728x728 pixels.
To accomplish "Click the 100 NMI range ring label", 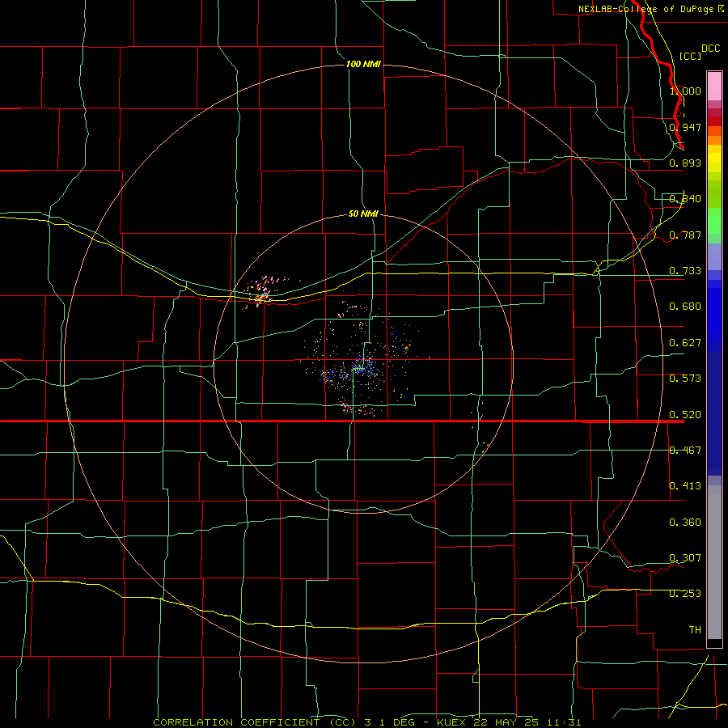I will click(x=363, y=64).
